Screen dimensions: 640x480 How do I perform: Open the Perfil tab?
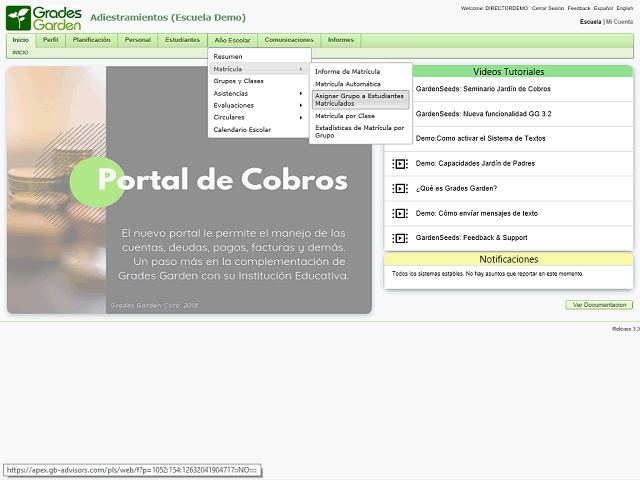(51, 40)
